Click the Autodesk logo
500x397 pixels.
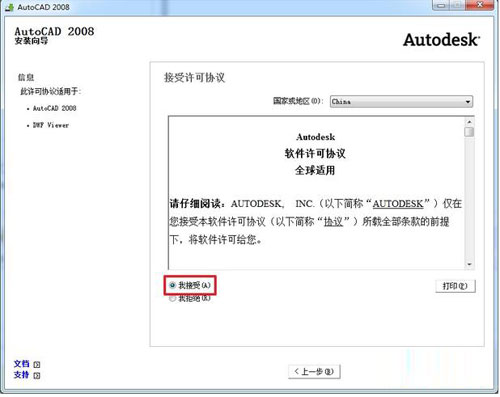442,40
